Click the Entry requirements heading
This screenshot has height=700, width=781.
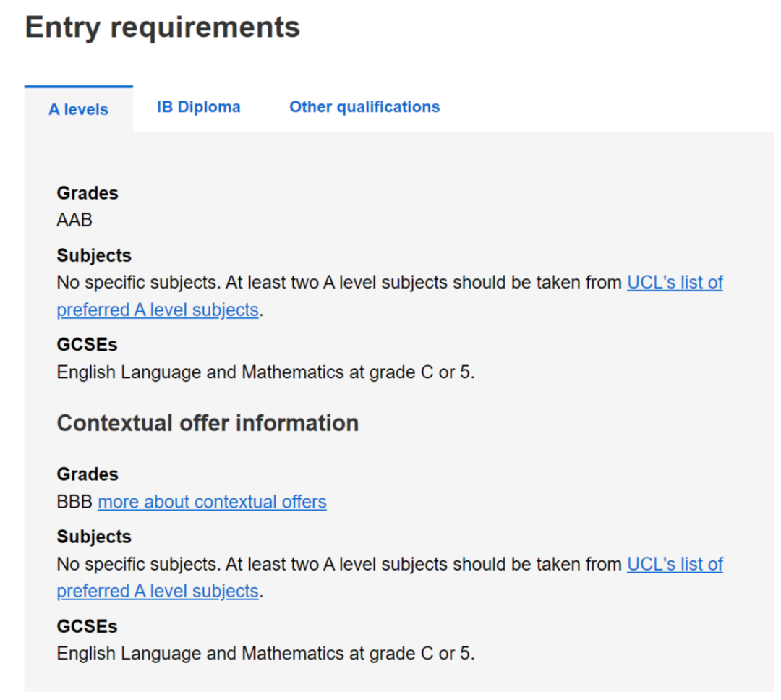click(x=163, y=27)
